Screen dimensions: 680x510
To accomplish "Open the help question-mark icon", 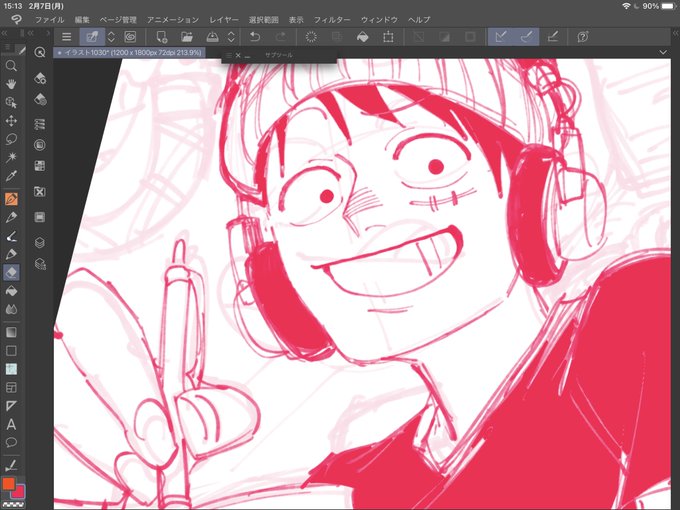I will 583,37.
